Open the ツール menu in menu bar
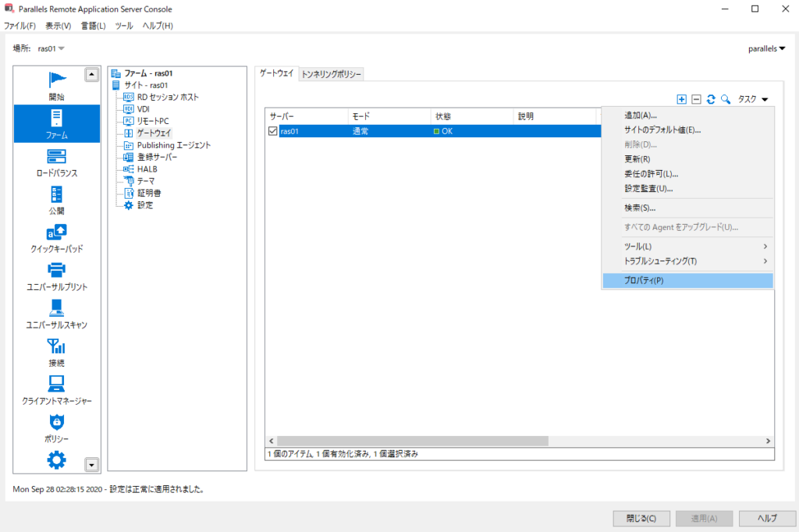Viewport: 799px width, 532px height. (x=124, y=26)
